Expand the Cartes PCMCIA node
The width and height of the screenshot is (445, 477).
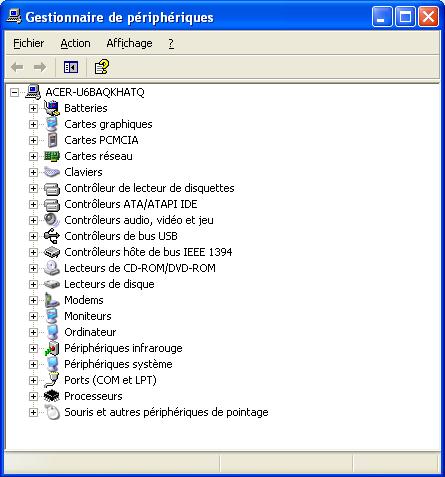coord(33,140)
